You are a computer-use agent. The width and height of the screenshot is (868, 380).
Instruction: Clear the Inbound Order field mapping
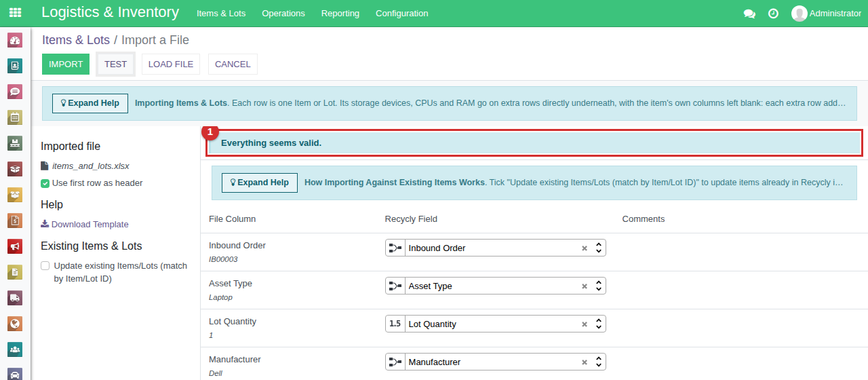click(585, 248)
